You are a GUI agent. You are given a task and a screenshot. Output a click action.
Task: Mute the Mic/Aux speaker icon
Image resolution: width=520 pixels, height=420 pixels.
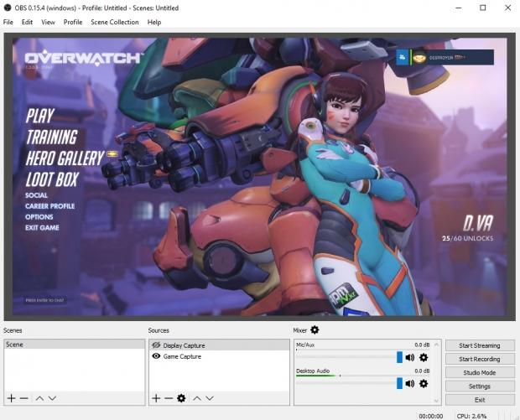410,357
